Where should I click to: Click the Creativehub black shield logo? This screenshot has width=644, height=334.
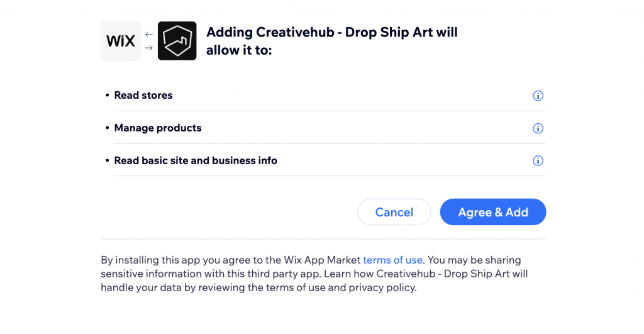coord(177,41)
